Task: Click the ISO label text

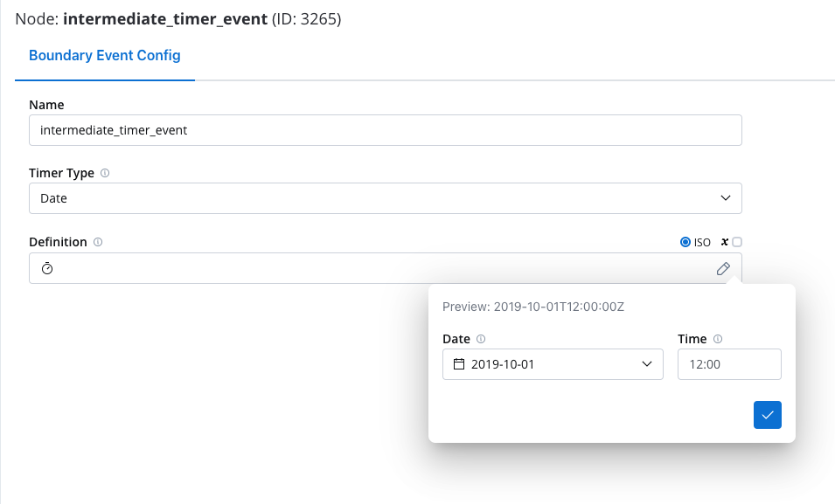Action: pyautogui.click(x=702, y=243)
